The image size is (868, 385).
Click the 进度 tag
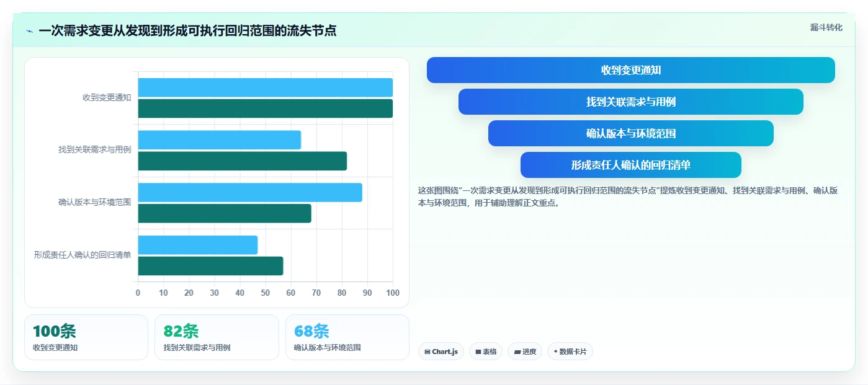point(524,352)
